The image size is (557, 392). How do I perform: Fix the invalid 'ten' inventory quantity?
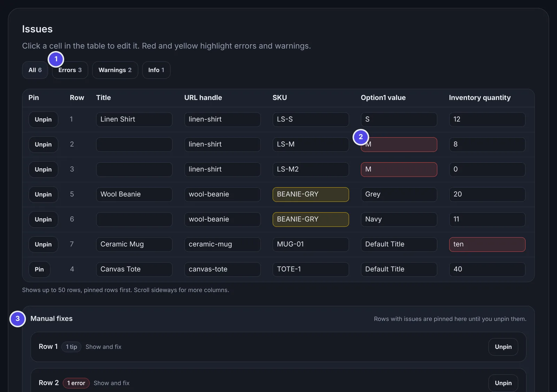(487, 245)
